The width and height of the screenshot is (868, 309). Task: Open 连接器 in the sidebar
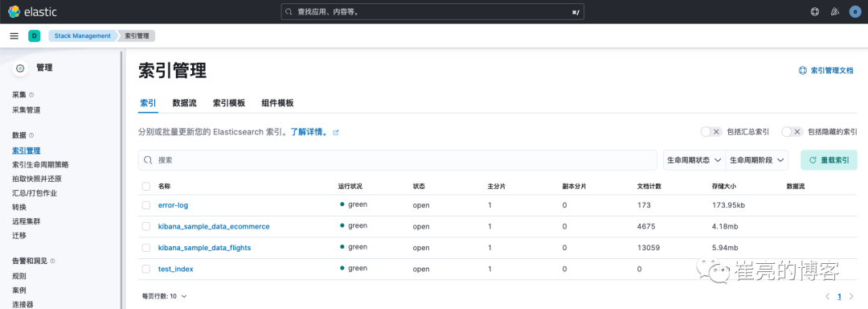click(23, 304)
